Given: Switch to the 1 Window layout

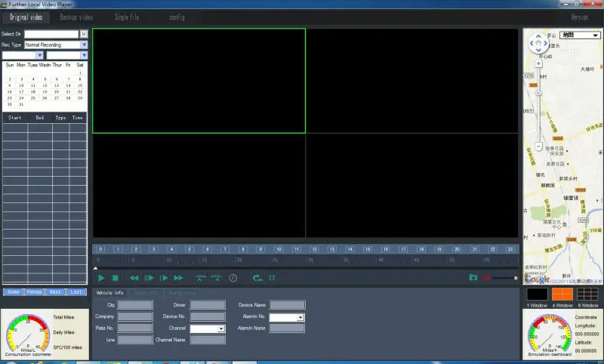Looking at the screenshot, I should point(537,295).
